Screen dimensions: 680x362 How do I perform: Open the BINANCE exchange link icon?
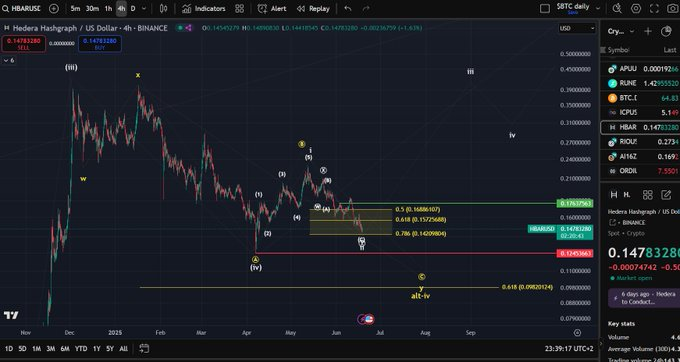click(613, 222)
